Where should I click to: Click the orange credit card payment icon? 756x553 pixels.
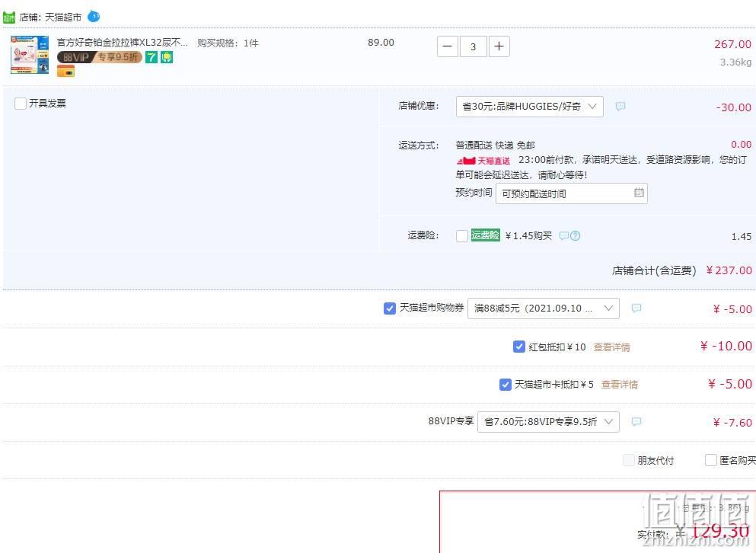[x=65, y=72]
